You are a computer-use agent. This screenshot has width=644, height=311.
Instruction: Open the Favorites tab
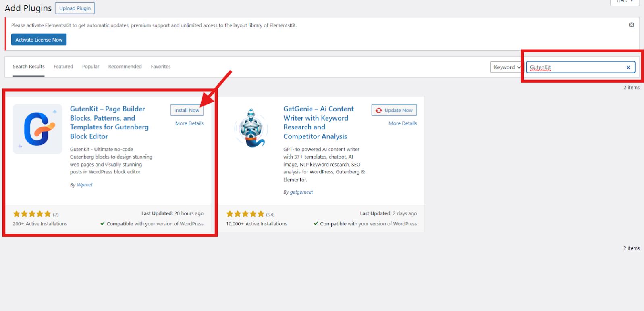coord(161,67)
